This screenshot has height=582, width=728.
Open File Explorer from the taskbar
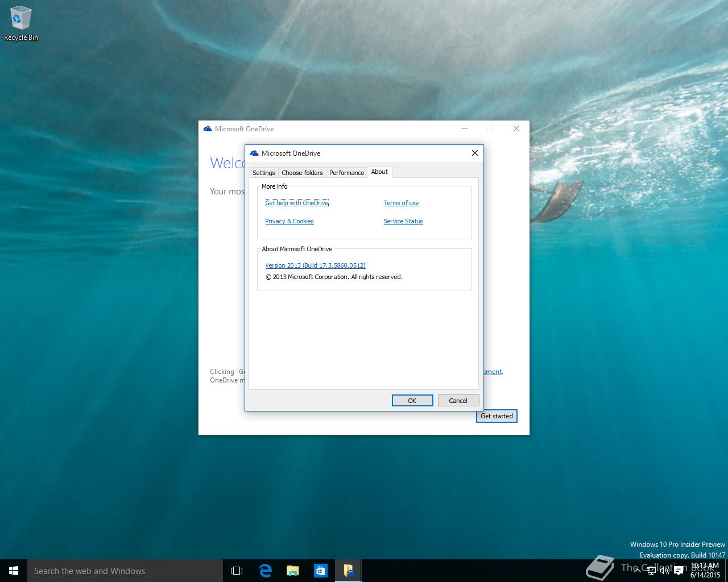(293, 571)
